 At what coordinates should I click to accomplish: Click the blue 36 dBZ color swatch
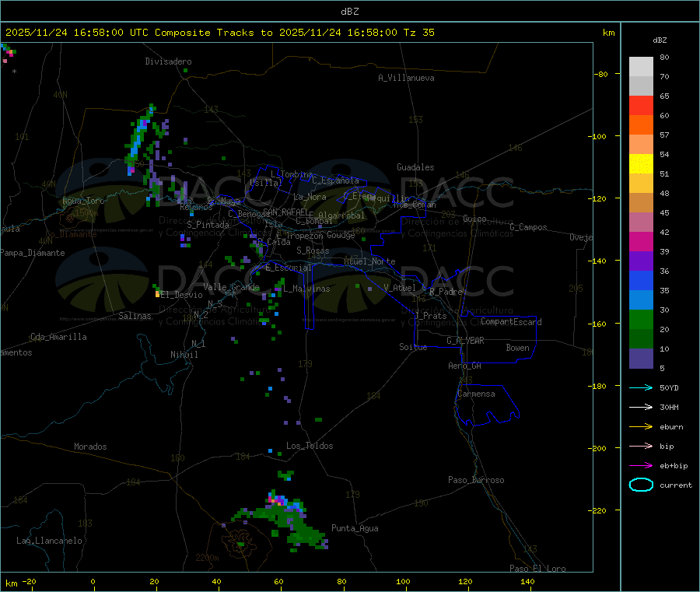point(641,280)
